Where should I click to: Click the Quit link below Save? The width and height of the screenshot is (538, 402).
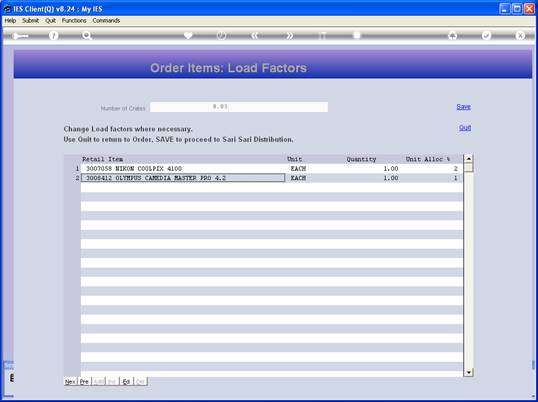[465, 128]
